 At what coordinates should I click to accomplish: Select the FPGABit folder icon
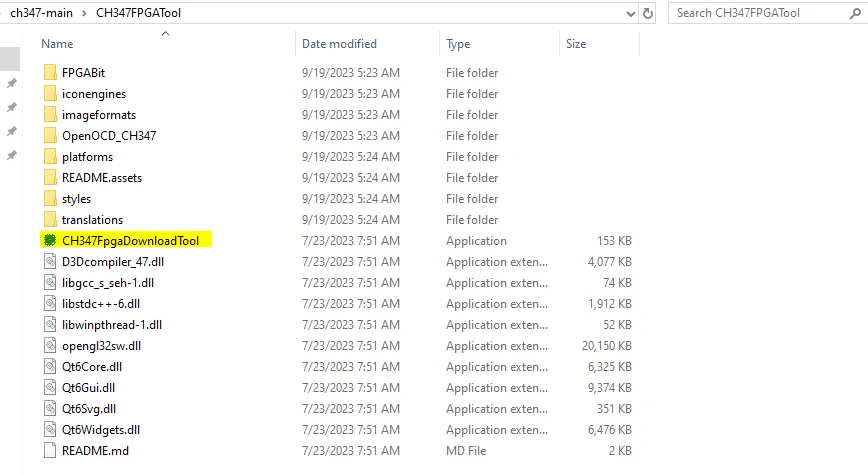pyautogui.click(x=50, y=73)
